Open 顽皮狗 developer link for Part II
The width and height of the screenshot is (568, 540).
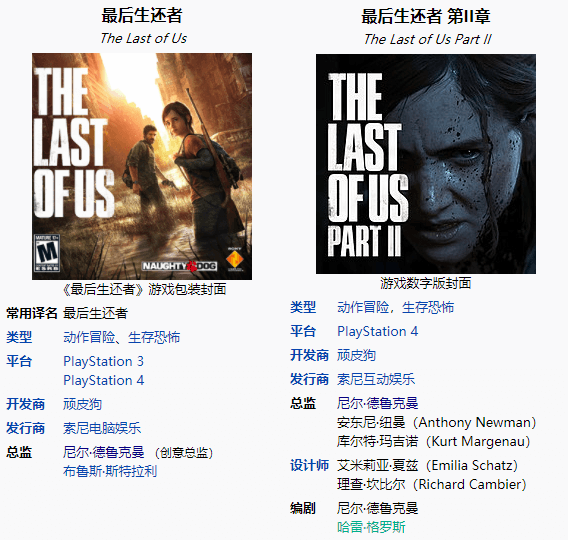click(356, 355)
